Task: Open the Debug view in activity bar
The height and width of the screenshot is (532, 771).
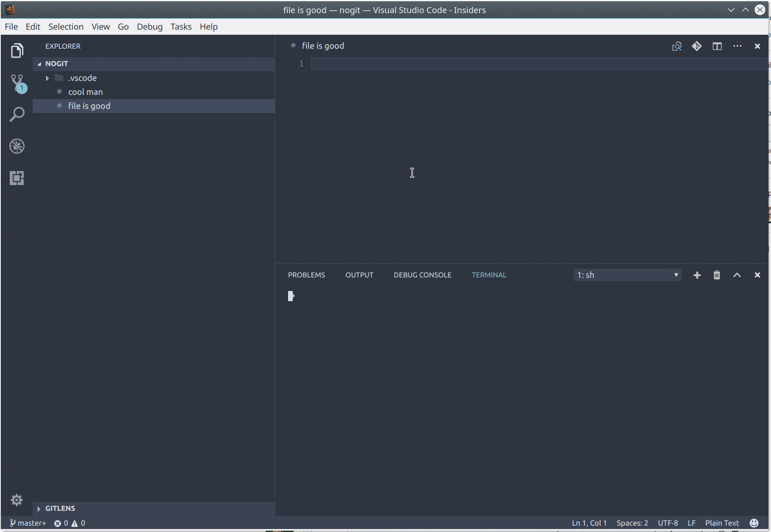Action: [x=17, y=146]
